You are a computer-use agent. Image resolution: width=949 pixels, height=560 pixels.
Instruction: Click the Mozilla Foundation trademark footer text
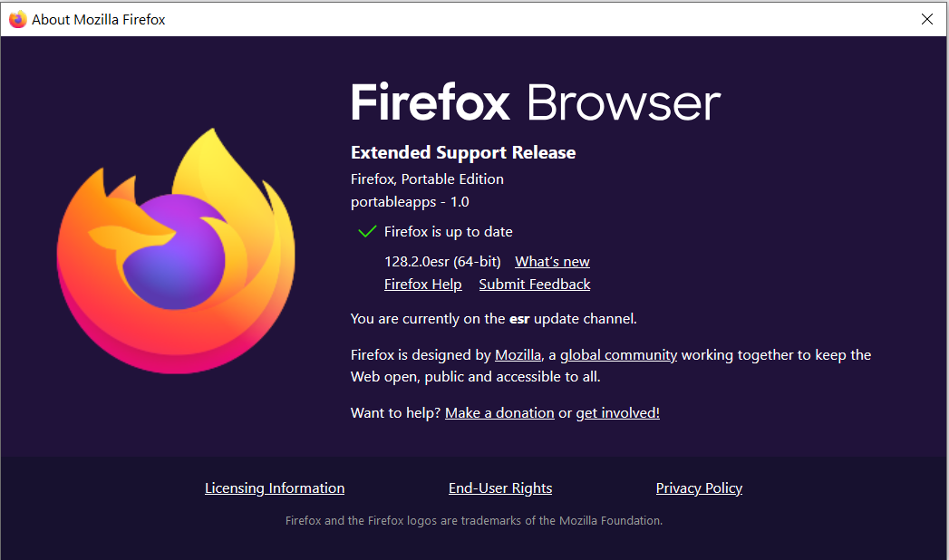(x=474, y=521)
